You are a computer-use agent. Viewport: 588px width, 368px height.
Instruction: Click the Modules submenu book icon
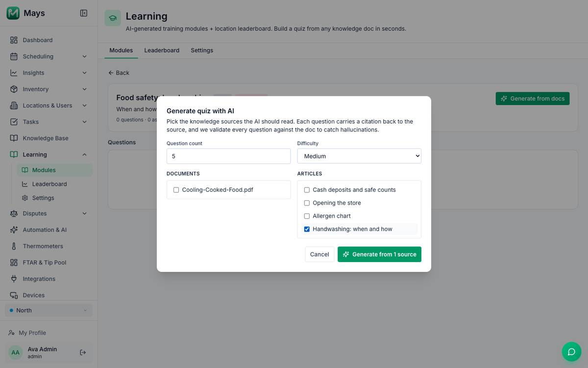click(25, 170)
